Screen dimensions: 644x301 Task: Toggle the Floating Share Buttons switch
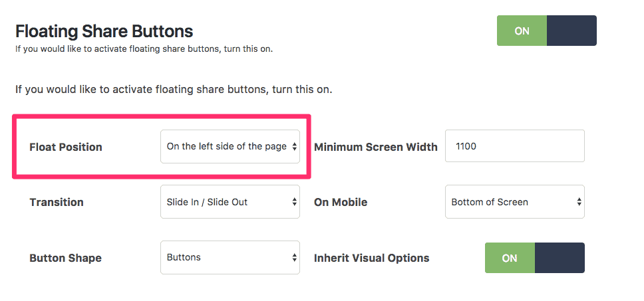click(x=546, y=31)
